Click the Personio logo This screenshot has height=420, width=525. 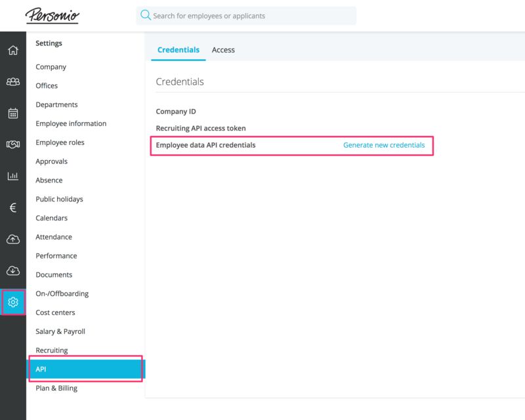(x=52, y=16)
